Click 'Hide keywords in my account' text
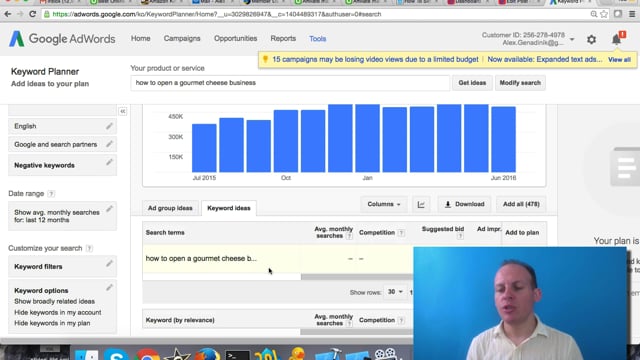Screen dimensions: 640x360 [58, 312]
